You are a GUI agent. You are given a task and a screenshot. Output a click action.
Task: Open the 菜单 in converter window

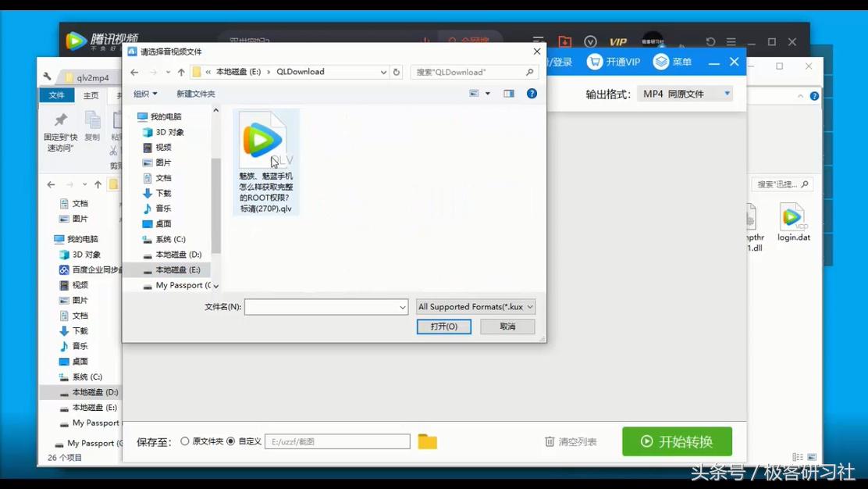673,62
